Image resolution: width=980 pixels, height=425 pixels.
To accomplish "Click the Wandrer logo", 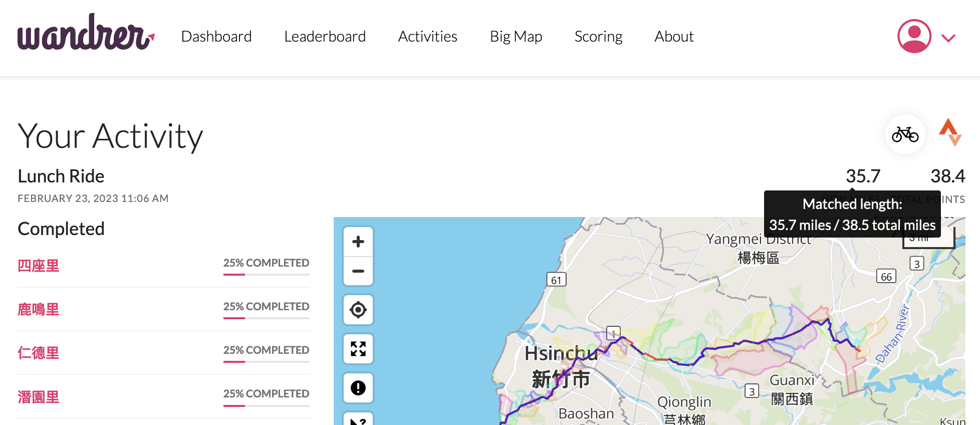I will [x=86, y=32].
